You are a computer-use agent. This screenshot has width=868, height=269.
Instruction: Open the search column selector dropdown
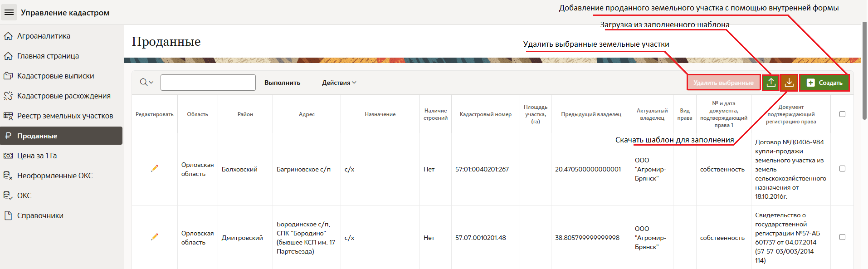click(x=146, y=83)
